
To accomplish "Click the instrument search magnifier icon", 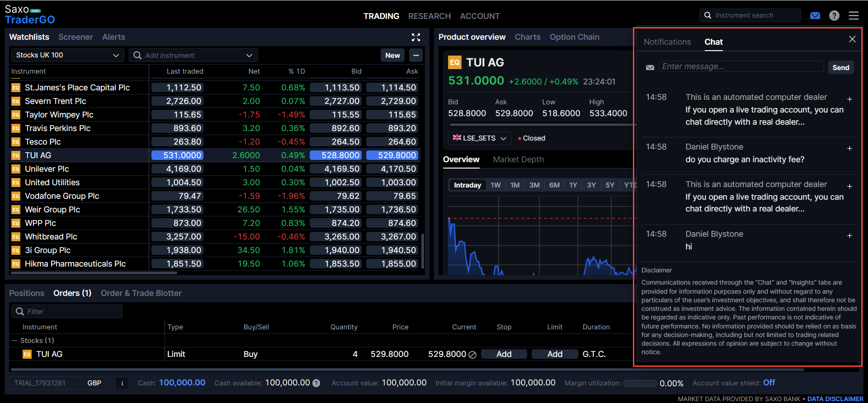I will coord(708,15).
